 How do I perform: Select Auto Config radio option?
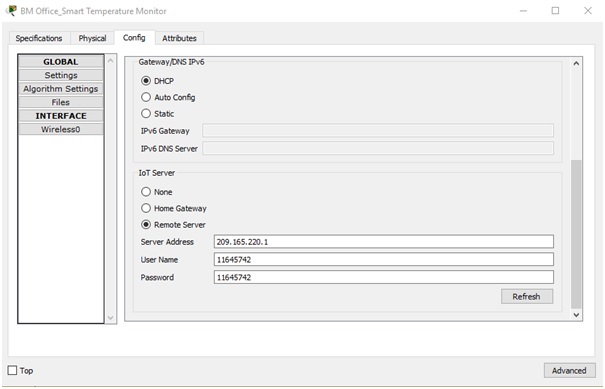(x=146, y=97)
